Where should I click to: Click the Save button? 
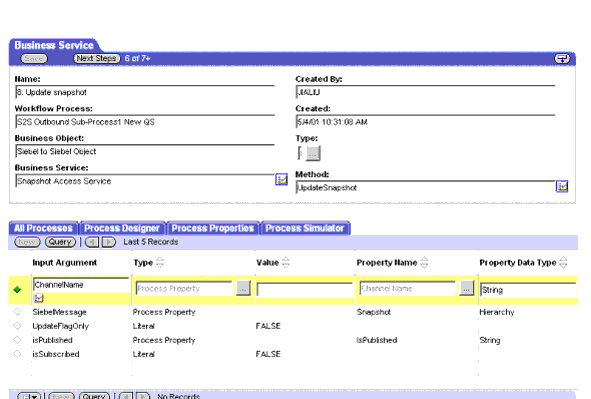click(x=34, y=58)
